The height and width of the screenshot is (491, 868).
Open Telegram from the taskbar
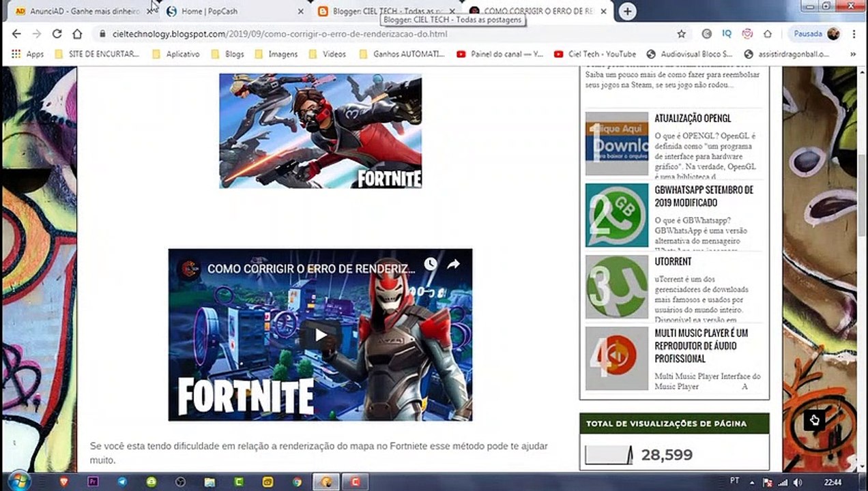pyautogui.click(x=122, y=481)
